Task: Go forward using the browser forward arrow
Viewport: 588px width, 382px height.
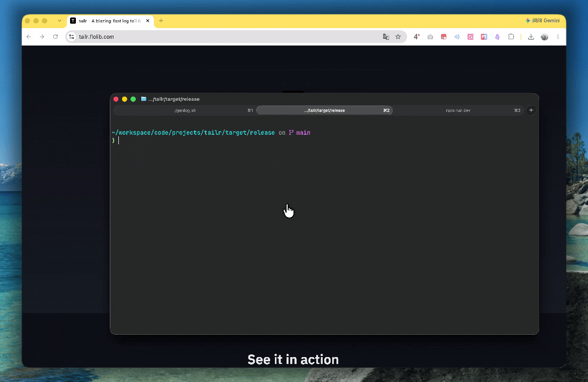Action: coord(42,37)
